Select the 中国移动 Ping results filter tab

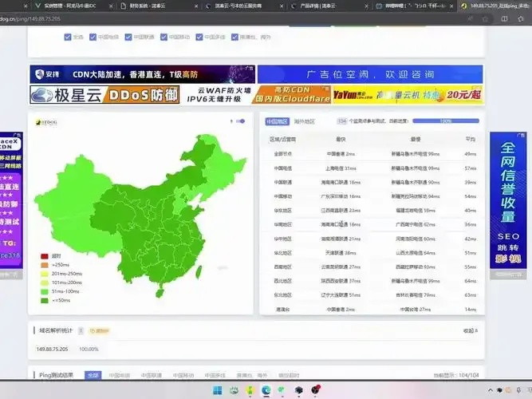point(183,375)
